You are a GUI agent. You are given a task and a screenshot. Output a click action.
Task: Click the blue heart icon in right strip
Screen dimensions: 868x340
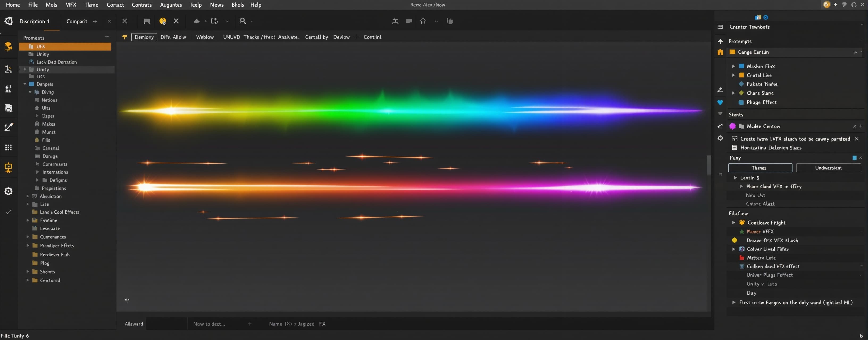pos(720,102)
